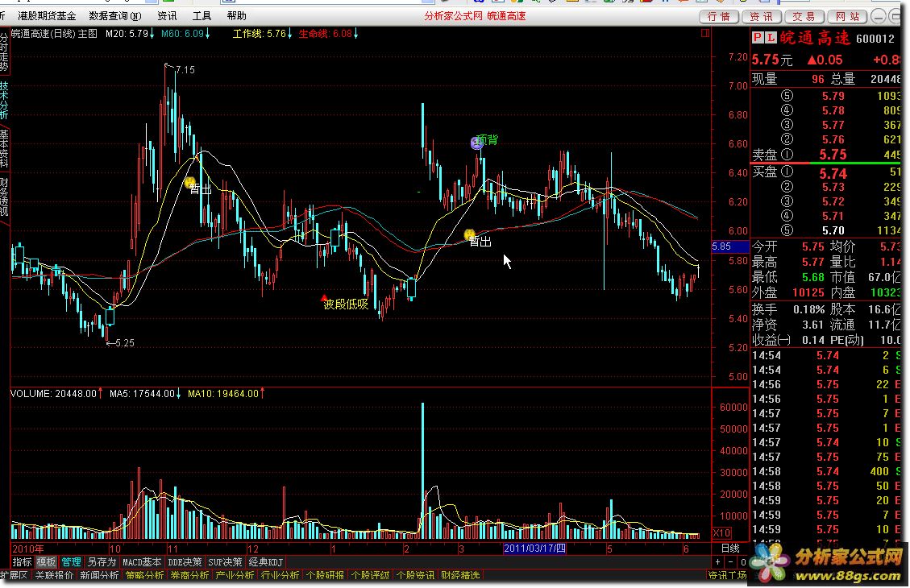910x588 pixels.
Task: Open the 策略分析 tab
Action: click(x=144, y=575)
